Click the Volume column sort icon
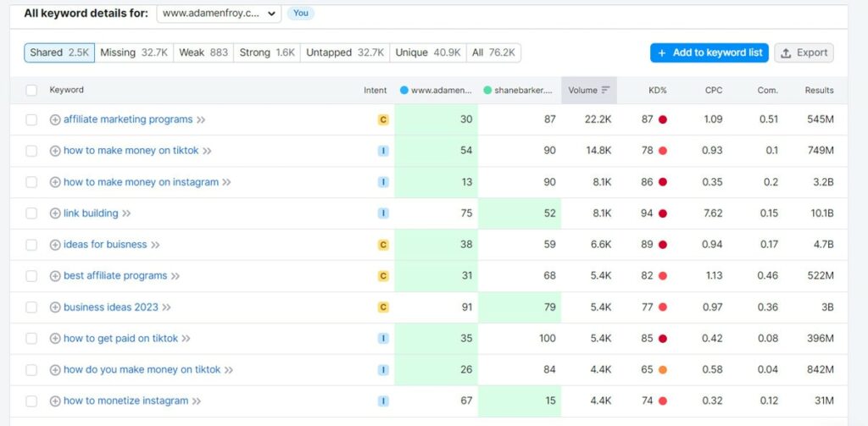Screen dimensions: 868x426 pyautogui.click(x=605, y=90)
